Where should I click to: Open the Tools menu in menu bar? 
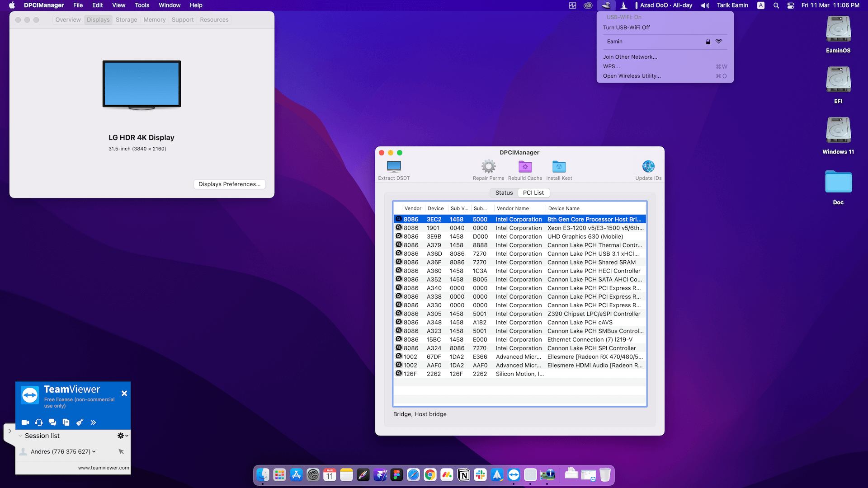[142, 5]
